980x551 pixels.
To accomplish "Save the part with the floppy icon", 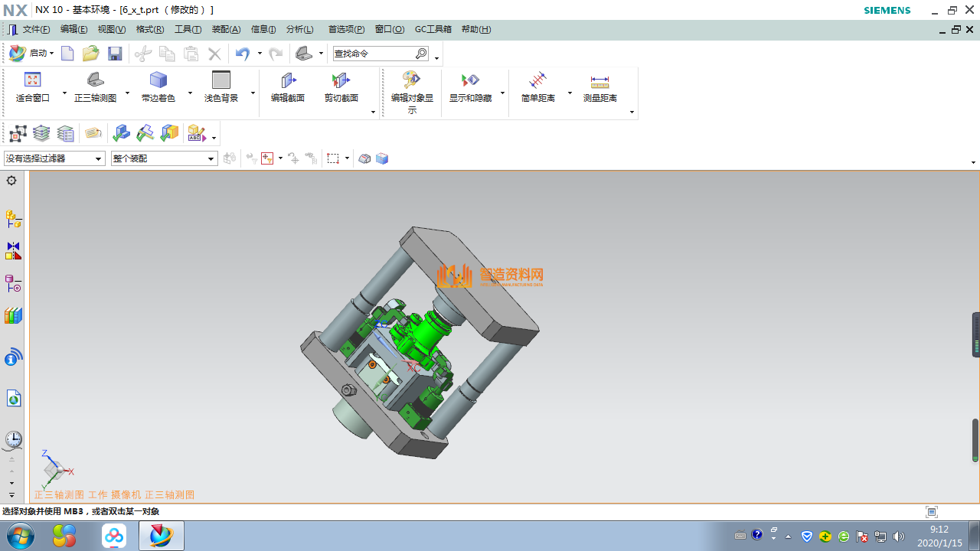I will tap(115, 54).
